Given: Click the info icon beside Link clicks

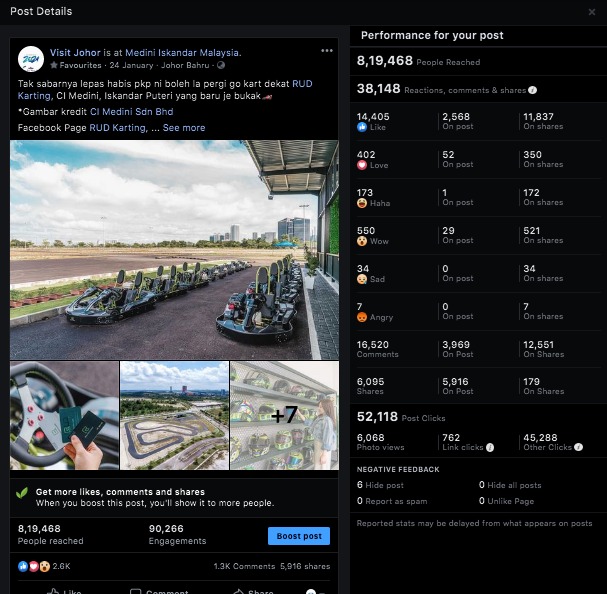Looking at the screenshot, I should [490, 448].
